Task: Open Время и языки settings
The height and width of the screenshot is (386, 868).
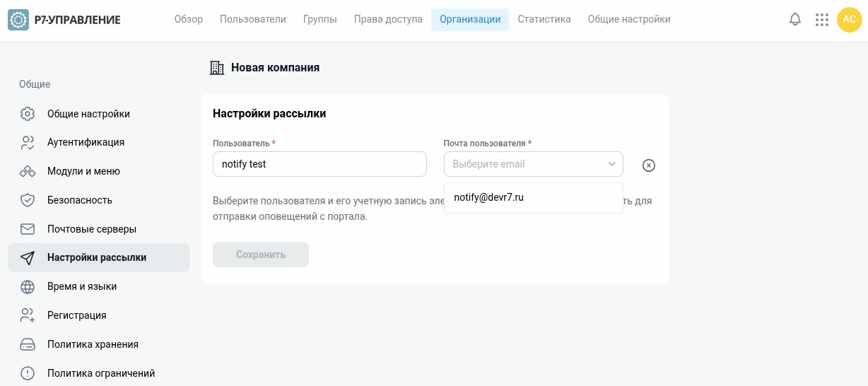Action: tap(99, 286)
